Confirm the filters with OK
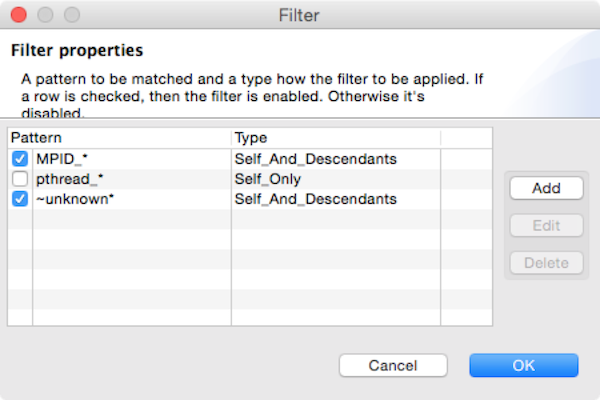The height and width of the screenshot is (400, 600). click(x=524, y=365)
